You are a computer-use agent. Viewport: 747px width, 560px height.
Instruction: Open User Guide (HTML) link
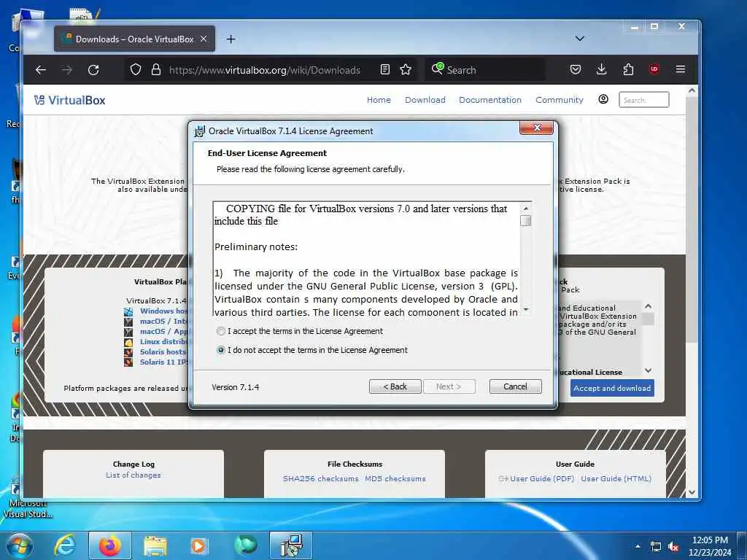click(x=616, y=478)
